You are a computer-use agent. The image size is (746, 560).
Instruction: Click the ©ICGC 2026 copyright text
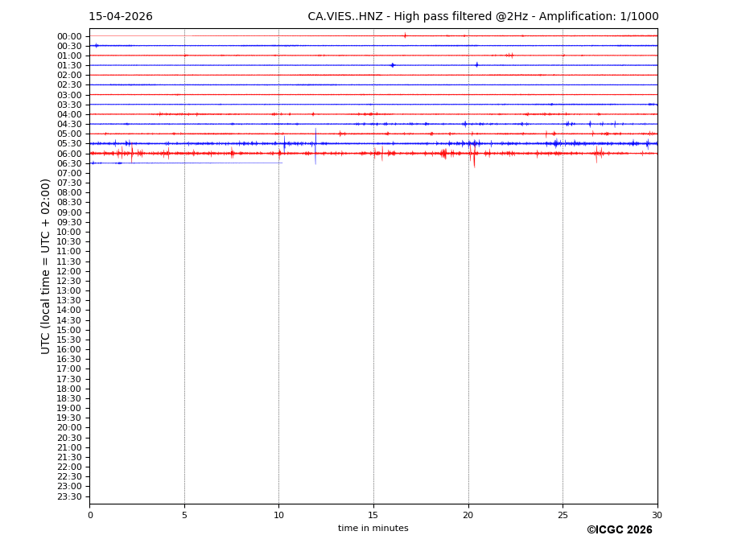(x=619, y=530)
